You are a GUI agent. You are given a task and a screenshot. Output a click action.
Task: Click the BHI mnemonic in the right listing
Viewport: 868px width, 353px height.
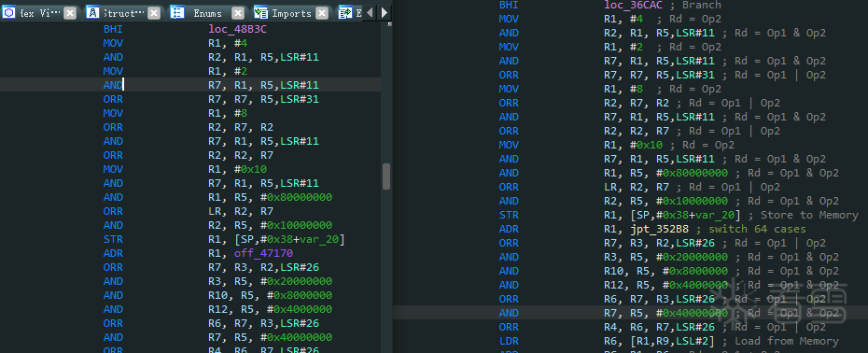coord(509,5)
